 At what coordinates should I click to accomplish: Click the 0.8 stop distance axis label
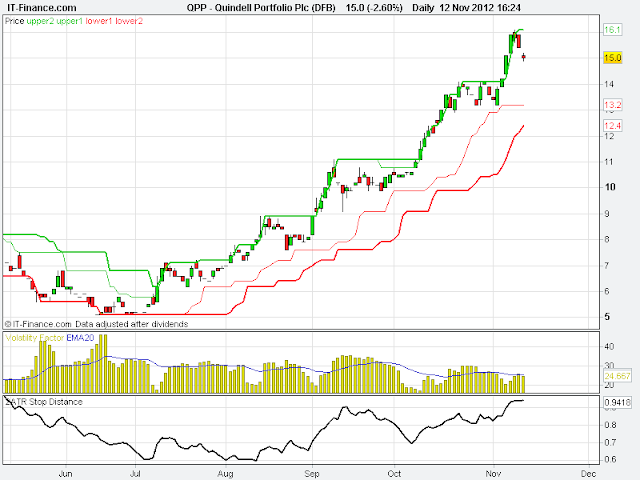coord(611,425)
